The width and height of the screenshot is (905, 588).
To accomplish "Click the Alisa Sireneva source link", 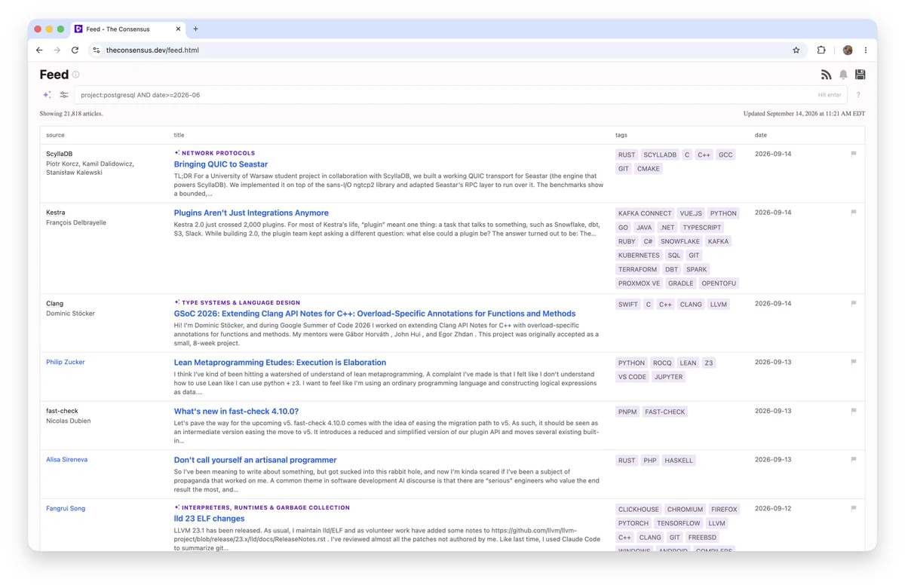I will 66,459.
